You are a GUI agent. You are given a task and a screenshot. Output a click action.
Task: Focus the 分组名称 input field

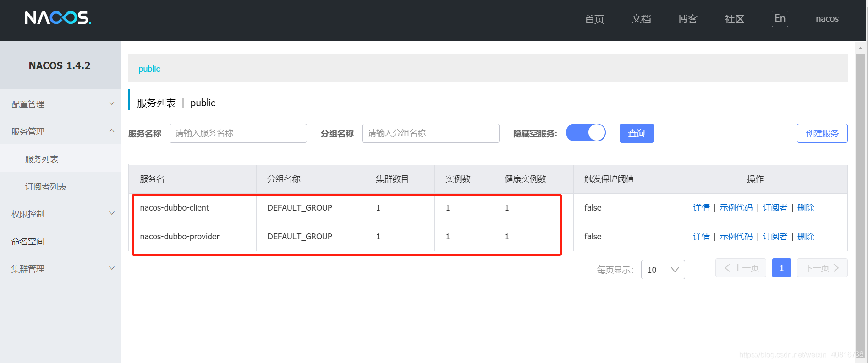(431, 133)
